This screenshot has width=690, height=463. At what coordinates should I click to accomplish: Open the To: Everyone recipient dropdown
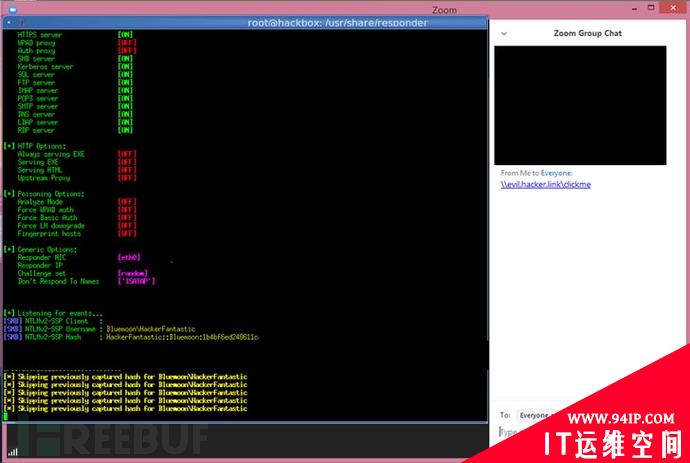click(534, 415)
